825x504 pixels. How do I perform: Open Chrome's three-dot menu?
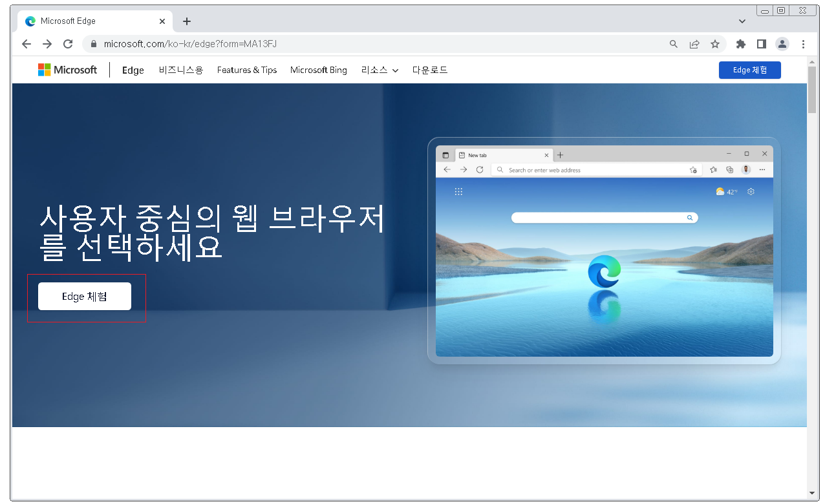(803, 44)
